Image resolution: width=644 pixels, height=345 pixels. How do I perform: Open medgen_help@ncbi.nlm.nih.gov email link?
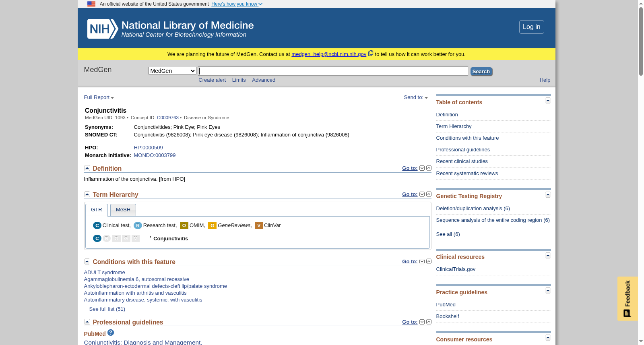[x=329, y=54]
